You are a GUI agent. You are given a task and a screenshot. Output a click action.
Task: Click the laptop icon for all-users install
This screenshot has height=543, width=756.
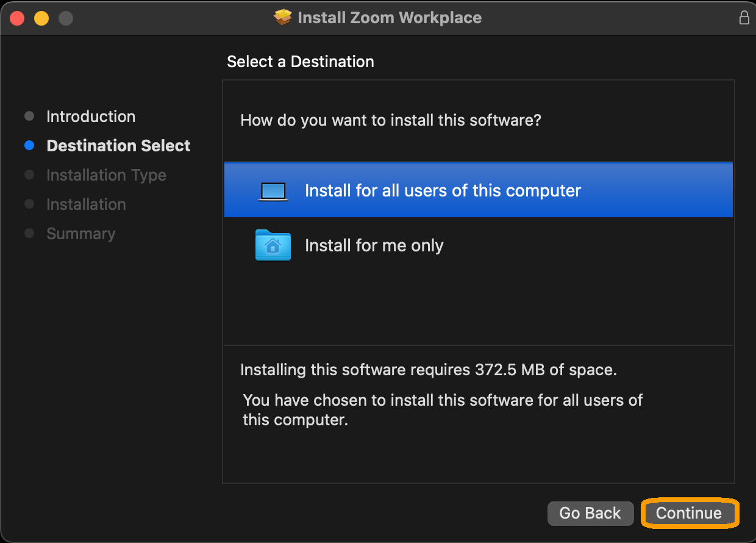[x=273, y=191]
